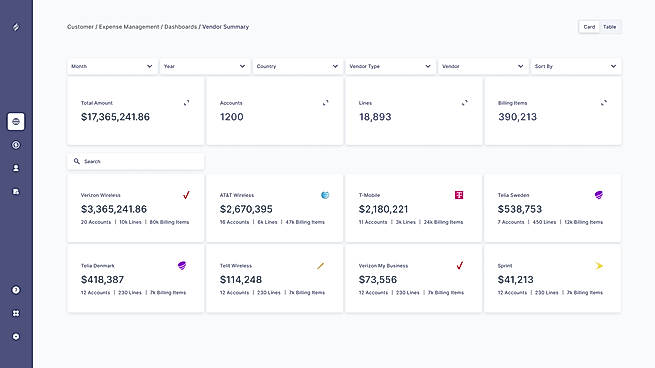Click the Verizon Wireless checkmark logo
This screenshot has height=368, width=655.
click(186, 195)
